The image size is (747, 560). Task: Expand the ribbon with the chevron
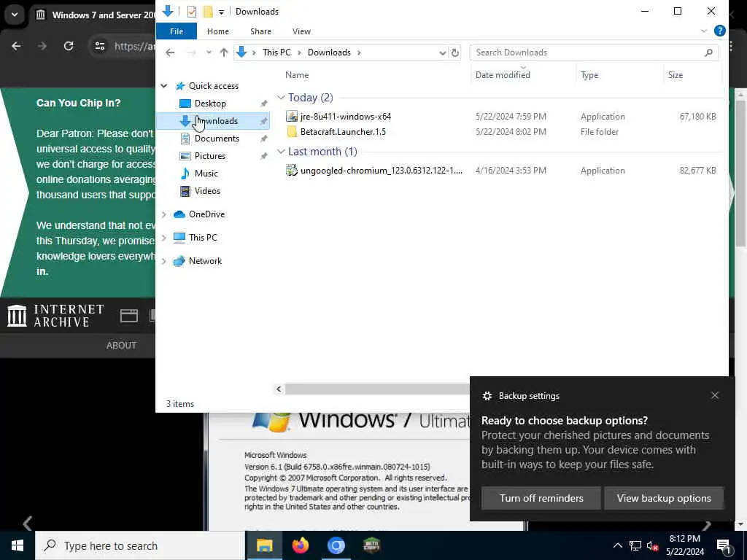pos(704,31)
